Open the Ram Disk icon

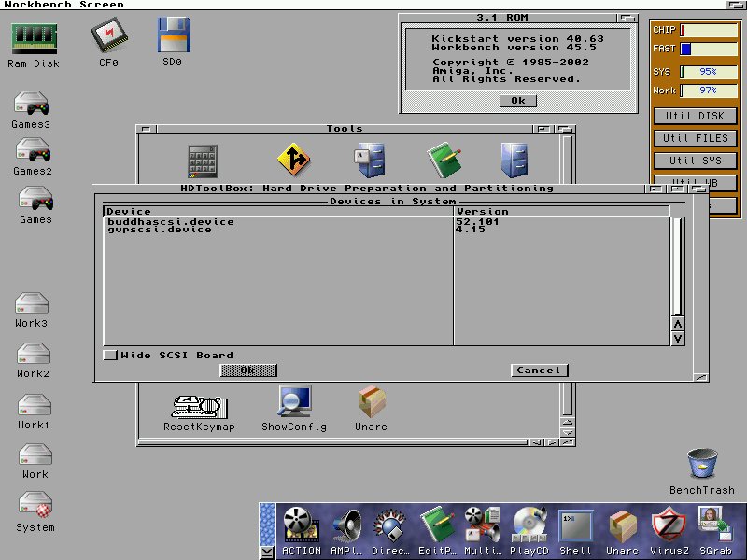(x=34, y=38)
